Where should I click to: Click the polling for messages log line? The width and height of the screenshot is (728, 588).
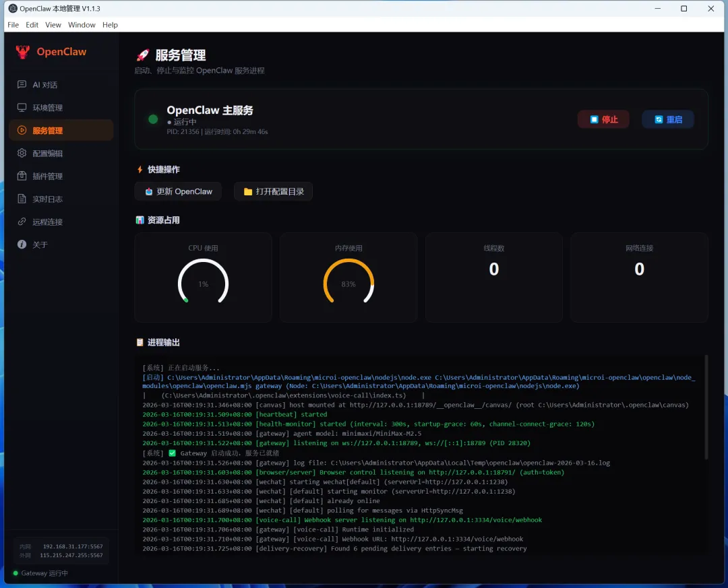pyautogui.click(x=303, y=511)
